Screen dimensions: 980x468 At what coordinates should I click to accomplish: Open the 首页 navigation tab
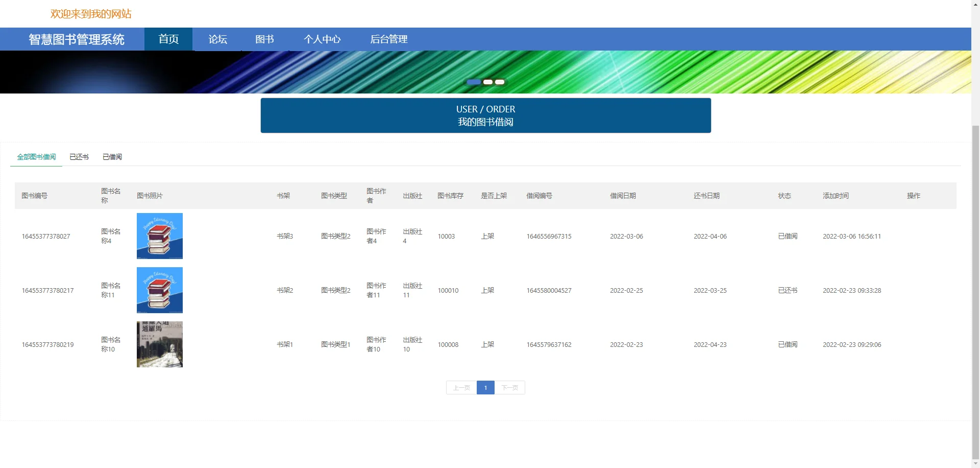point(168,39)
